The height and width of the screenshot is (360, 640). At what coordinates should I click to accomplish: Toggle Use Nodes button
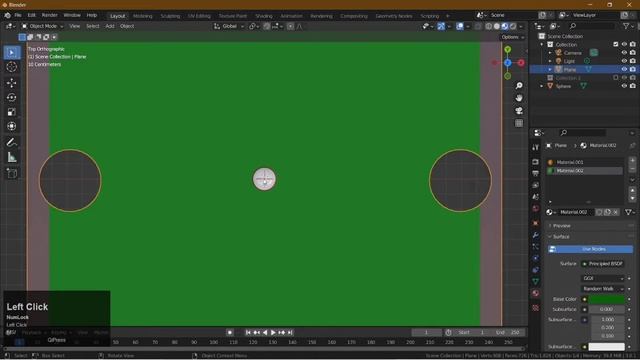tap(590, 249)
